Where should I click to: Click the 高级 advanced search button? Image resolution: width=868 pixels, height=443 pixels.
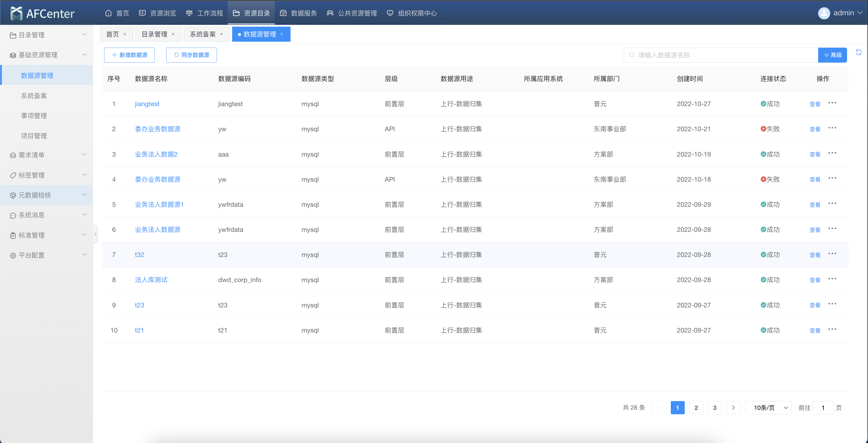(x=832, y=55)
